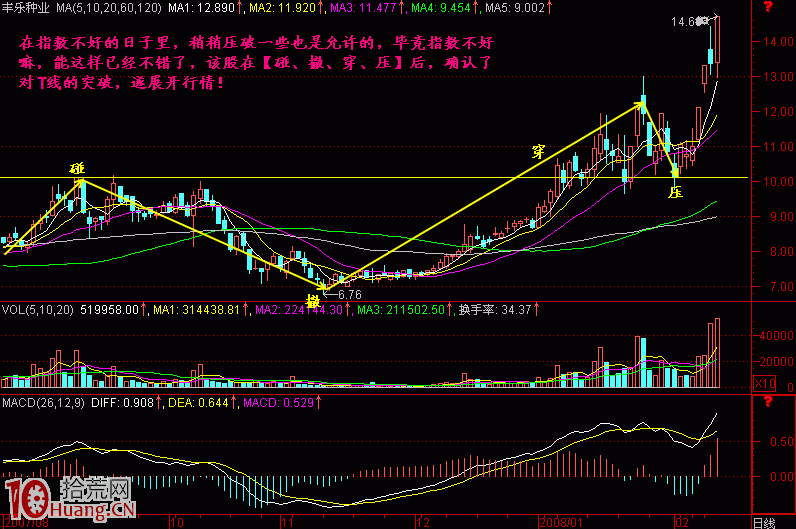
Task: Click the 11.00 price axis label
Action: tap(778, 147)
